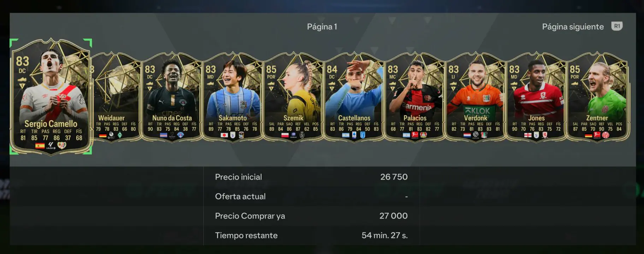This screenshot has height=254, width=644.
Task: Click Spain flag on Camello card
Action: coord(40,145)
